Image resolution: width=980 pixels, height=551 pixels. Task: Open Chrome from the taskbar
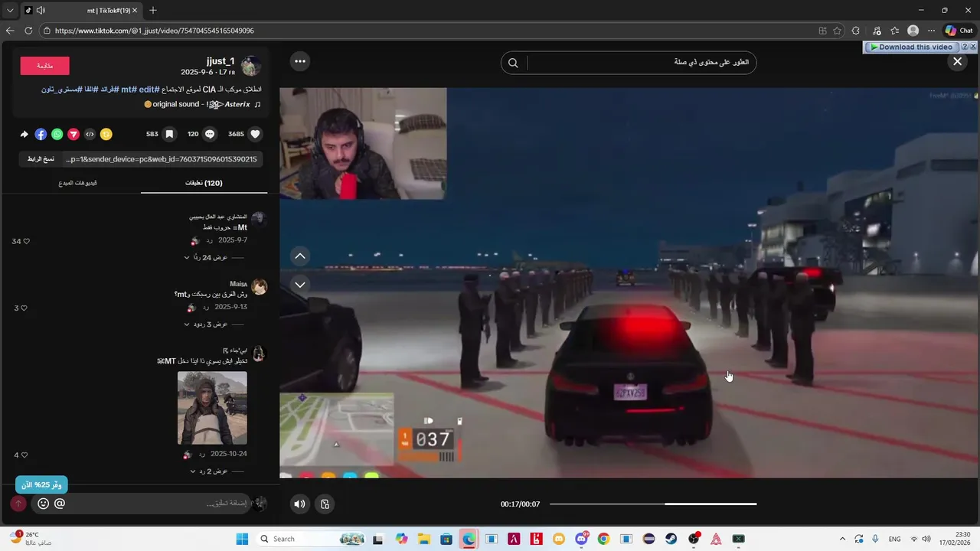click(604, 539)
